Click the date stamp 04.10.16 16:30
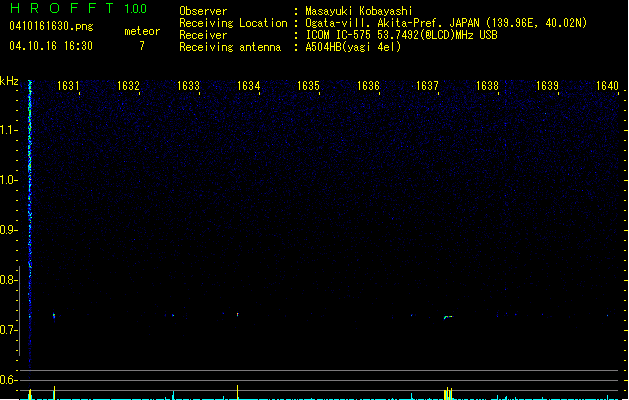 51,46
